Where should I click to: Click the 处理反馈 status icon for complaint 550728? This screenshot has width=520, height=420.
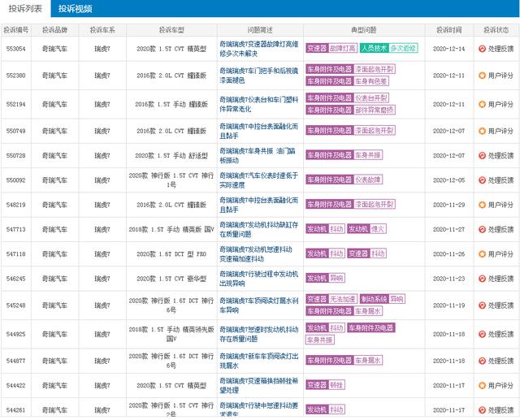click(x=482, y=155)
